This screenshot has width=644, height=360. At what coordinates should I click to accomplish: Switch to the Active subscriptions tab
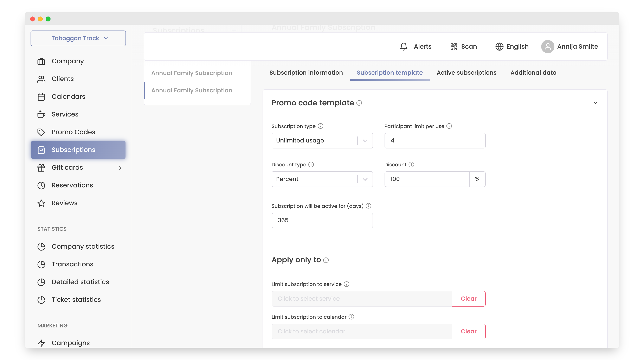[x=466, y=73]
